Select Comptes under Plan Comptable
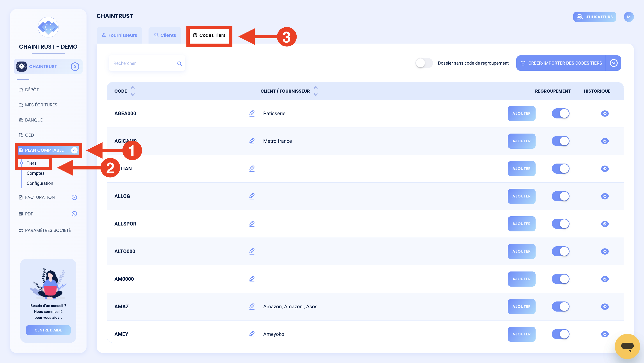The width and height of the screenshot is (644, 363). click(35, 173)
